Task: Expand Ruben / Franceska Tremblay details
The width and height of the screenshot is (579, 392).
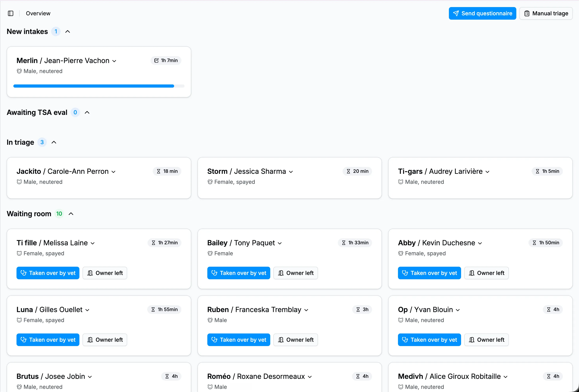Action: pos(306,310)
